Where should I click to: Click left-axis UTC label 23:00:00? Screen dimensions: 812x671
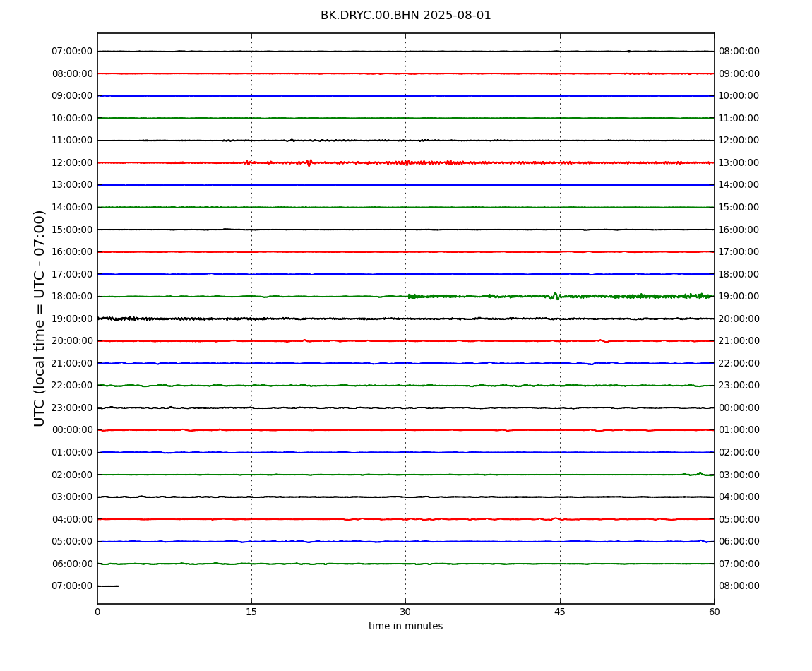[72, 408]
